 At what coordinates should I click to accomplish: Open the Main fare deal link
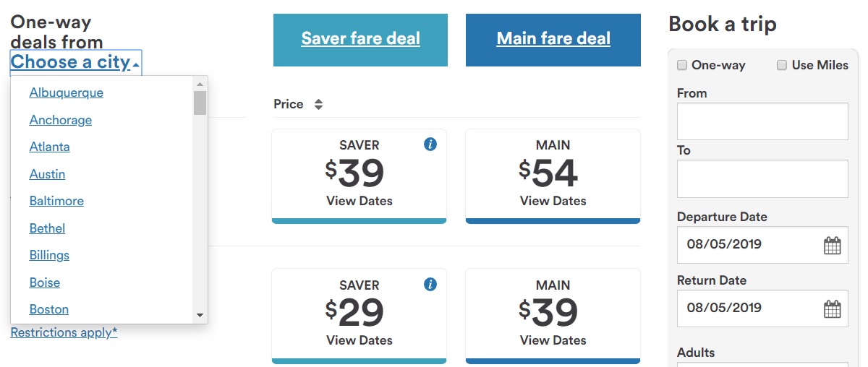(553, 39)
